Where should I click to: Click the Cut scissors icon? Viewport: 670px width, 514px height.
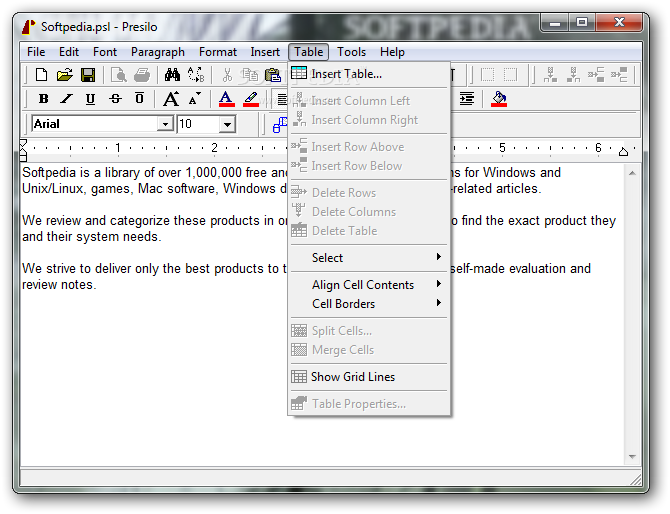pyautogui.click(x=227, y=75)
